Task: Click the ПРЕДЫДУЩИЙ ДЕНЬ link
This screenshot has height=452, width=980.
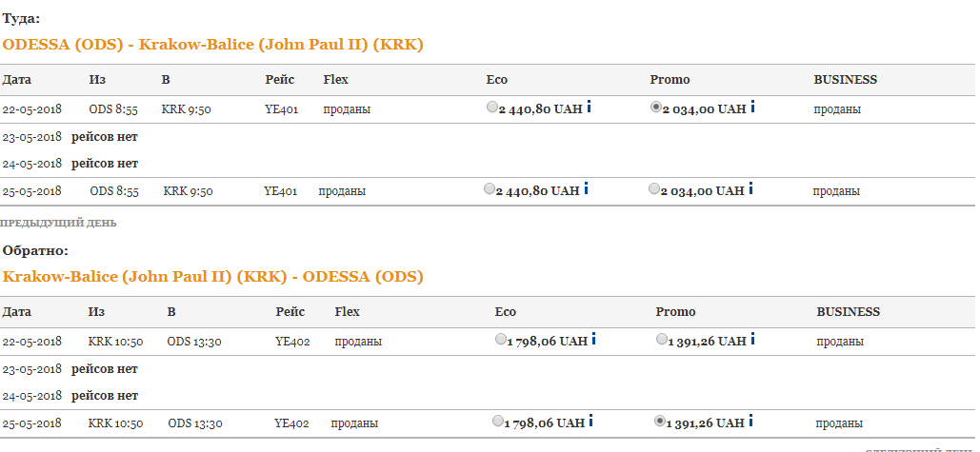Action: point(58,223)
